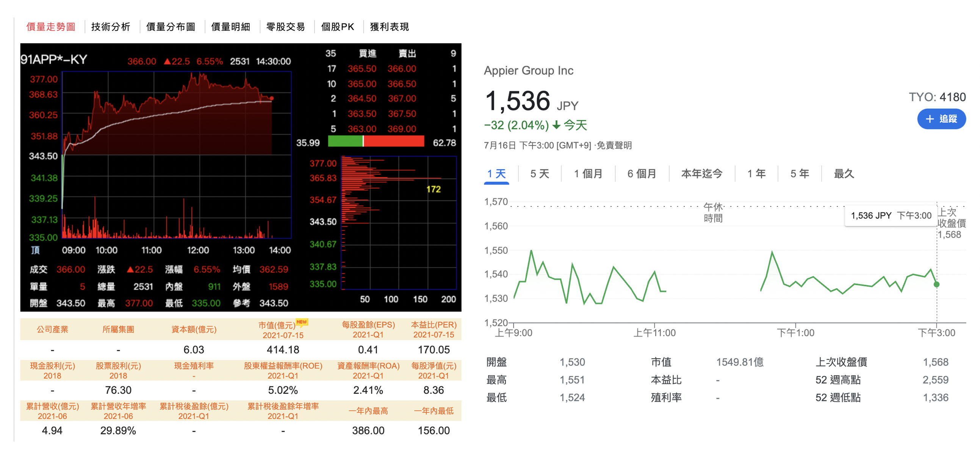Click the green-red 內外盤 ratio bar

376,142
